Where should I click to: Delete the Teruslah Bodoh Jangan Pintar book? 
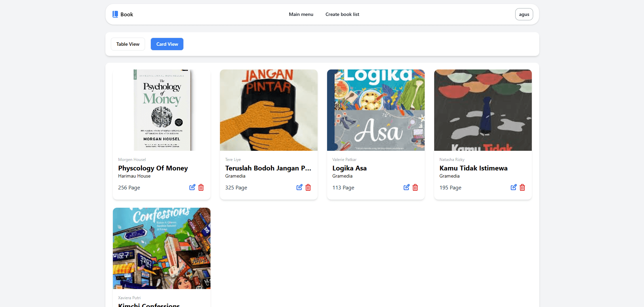coord(308,187)
